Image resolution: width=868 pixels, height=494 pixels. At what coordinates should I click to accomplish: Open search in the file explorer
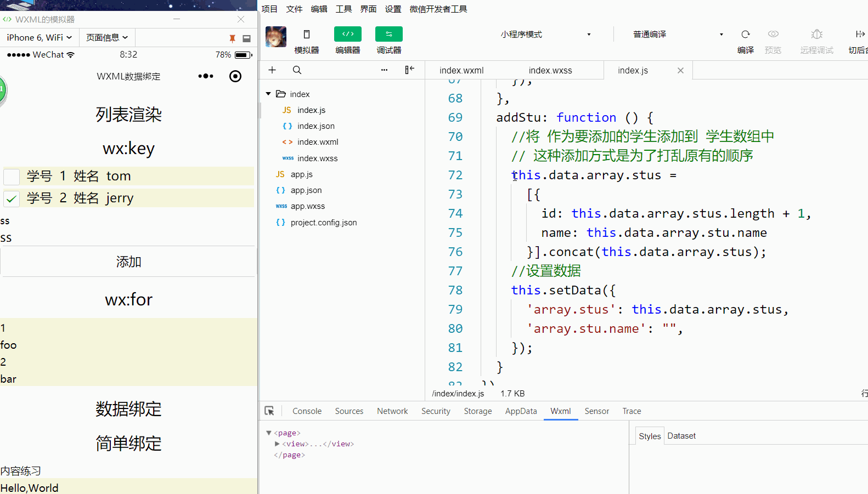(x=297, y=70)
